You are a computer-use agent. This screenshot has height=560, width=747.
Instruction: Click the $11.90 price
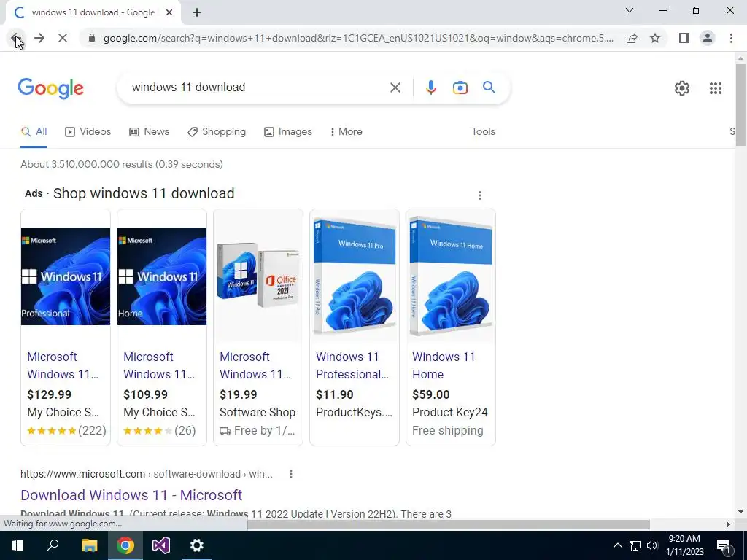point(334,394)
